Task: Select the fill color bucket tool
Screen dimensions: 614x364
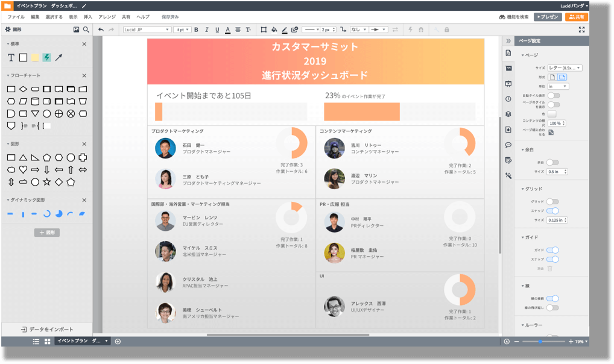Action: 274,29
